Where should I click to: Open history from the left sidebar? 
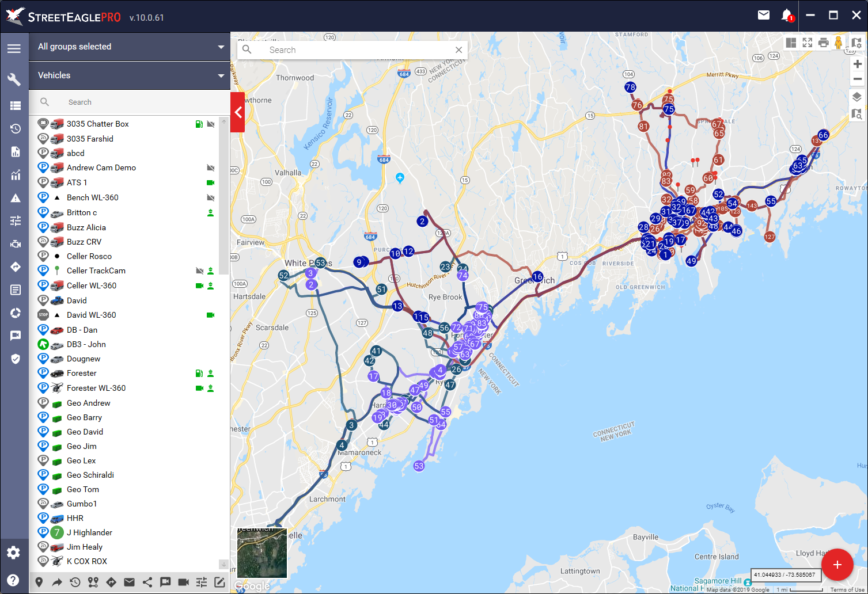[16, 128]
